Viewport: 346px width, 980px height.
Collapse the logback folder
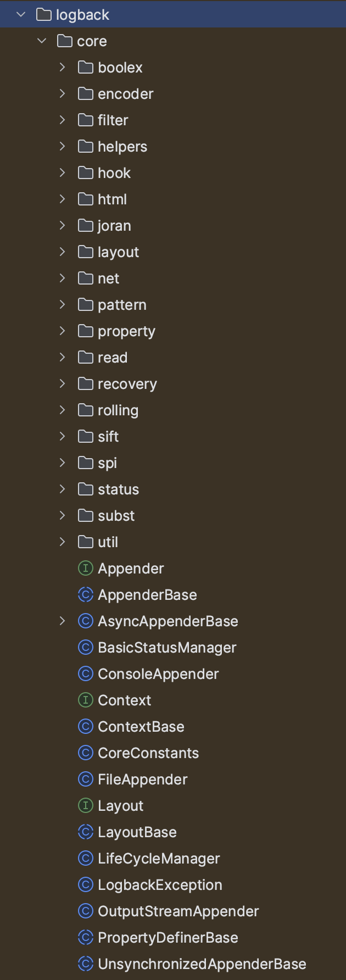[x=21, y=14]
